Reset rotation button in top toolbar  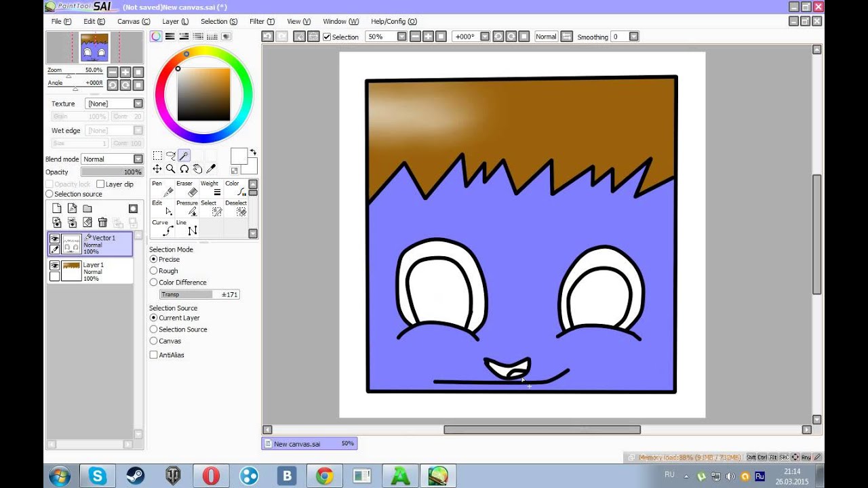pyautogui.click(x=524, y=37)
